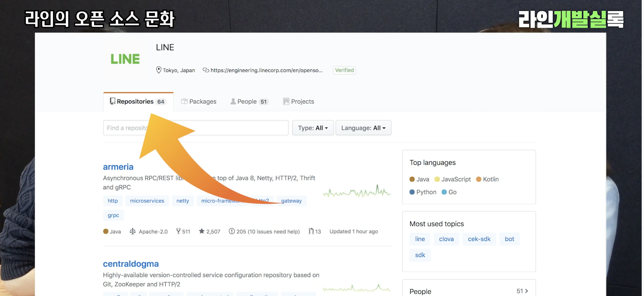Click the chevron next to People 51
Screen dimensions: 644x296
(x=526, y=291)
